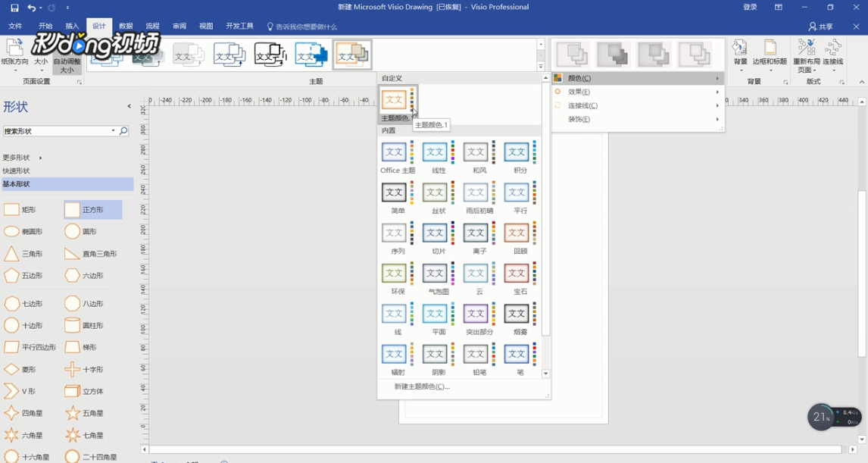Choose the 回顾 color scheme
868x463 pixels.
[520, 238]
